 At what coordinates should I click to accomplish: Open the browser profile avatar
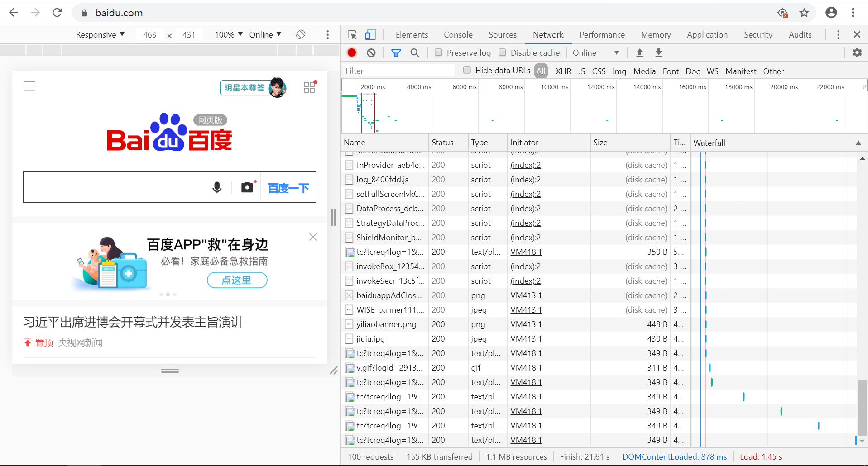(831, 13)
